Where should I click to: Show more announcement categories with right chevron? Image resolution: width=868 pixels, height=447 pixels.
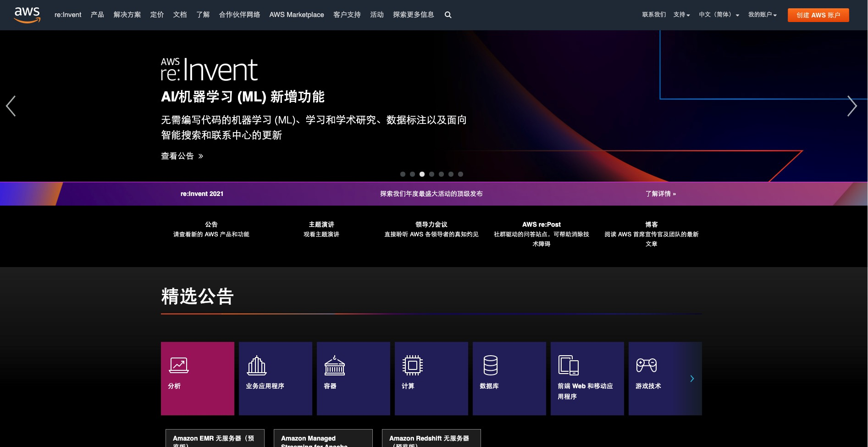point(692,379)
